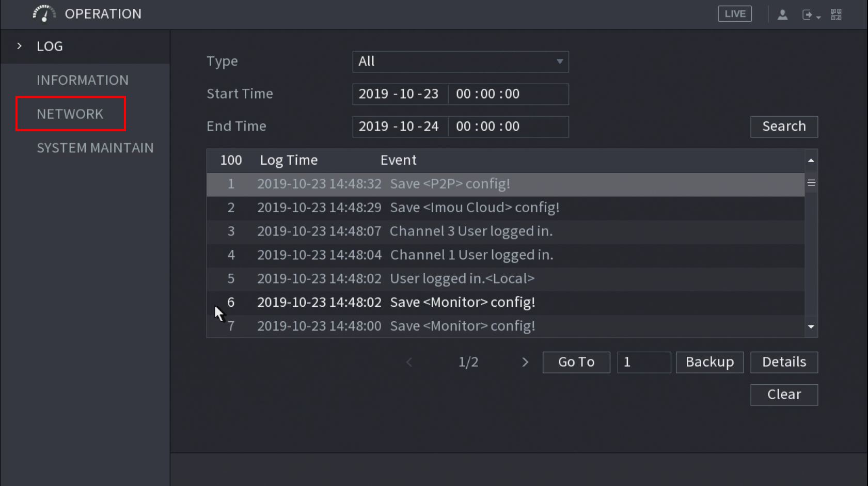Go to next log page arrow
The image size is (868, 486).
click(525, 362)
